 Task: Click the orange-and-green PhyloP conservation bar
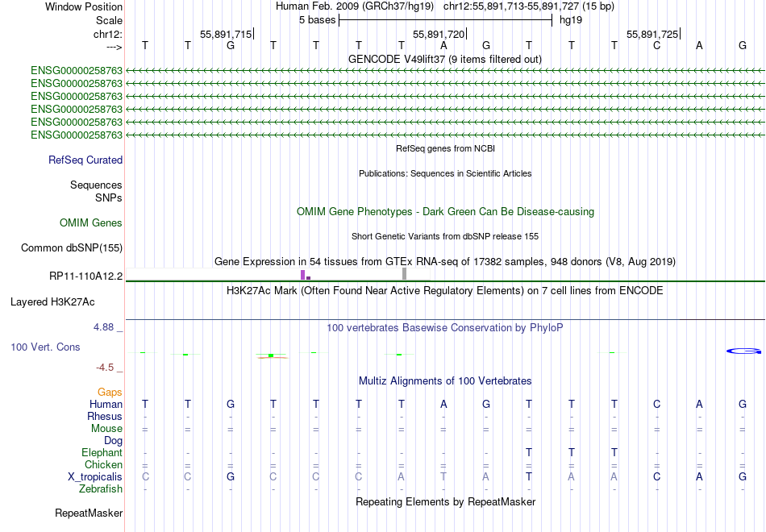click(x=272, y=355)
